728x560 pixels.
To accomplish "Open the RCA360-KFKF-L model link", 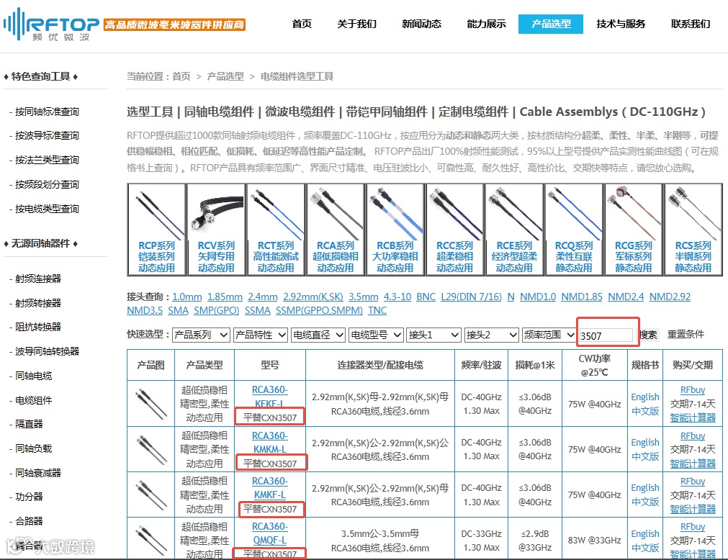I will pos(270,397).
